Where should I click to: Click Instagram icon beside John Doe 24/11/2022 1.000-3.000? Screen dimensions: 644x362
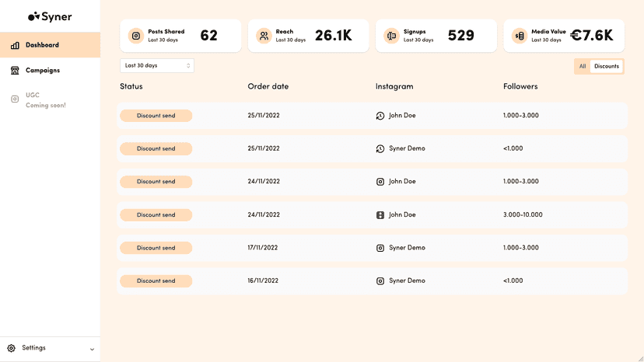click(380, 182)
